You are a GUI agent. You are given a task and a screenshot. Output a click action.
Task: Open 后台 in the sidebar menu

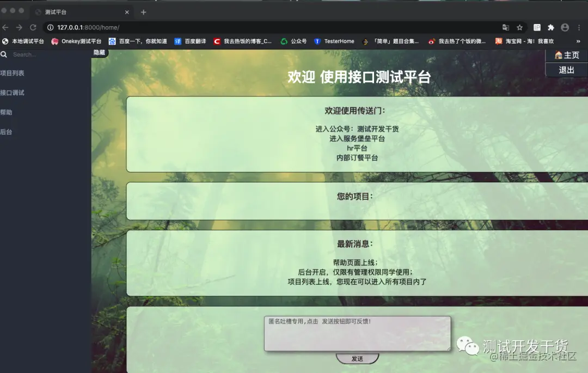pyautogui.click(x=7, y=131)
